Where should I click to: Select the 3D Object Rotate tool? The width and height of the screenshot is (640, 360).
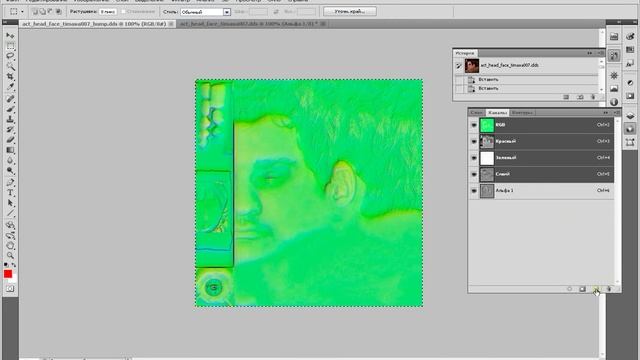[x=10, y=225]
